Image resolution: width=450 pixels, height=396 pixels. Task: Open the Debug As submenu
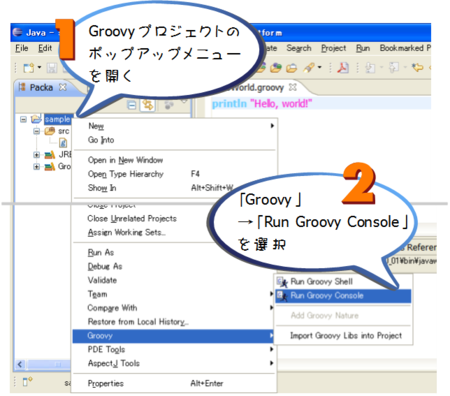click(175, 266)
